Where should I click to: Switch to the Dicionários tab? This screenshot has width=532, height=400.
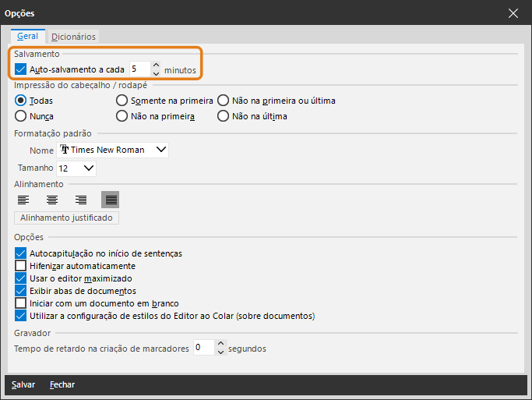point(73,37)
